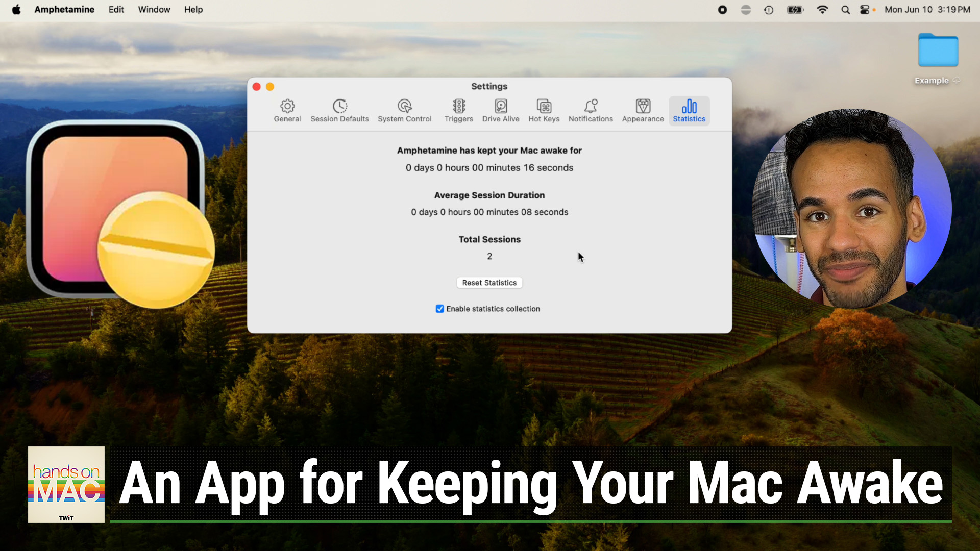Open the Wi-Fi status menu

tap(822, 10)
